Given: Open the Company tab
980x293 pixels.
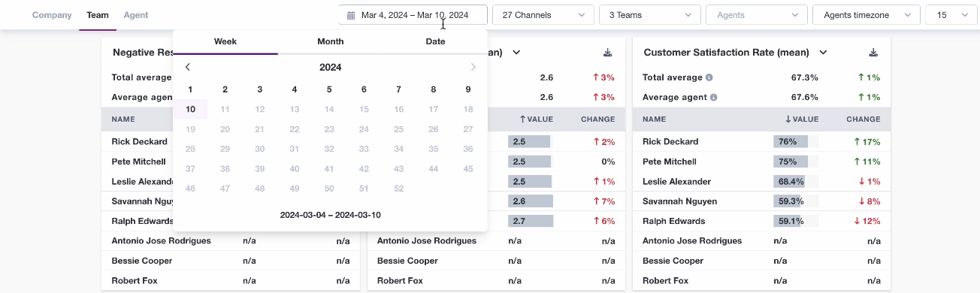Looking at the screenshot, I should click(x=52, y=15).
